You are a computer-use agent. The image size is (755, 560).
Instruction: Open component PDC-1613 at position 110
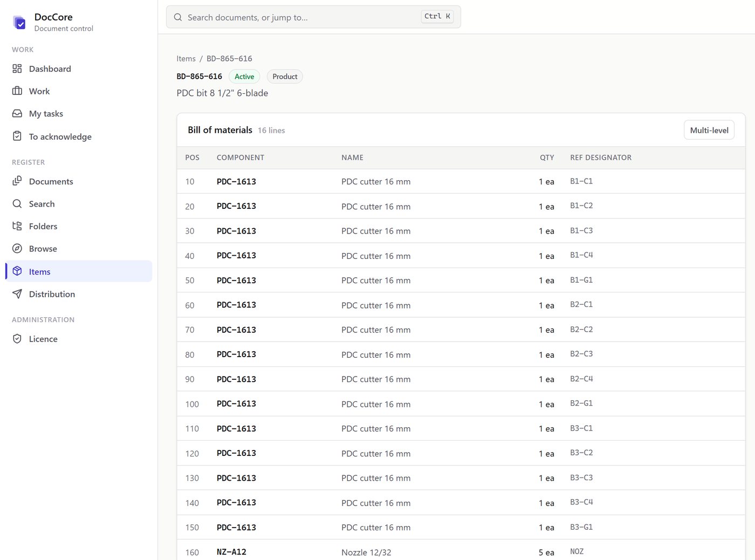236,428
